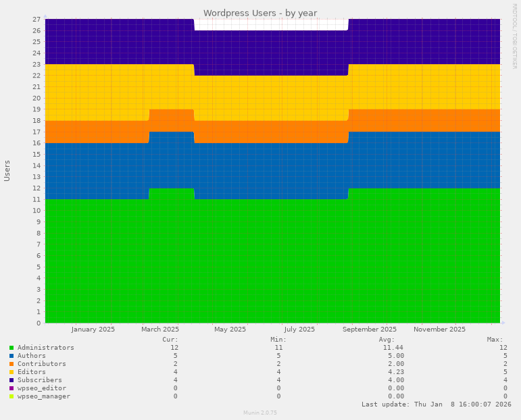The height and width of the screenshot is (420, 521).
Task: Click the 'November 2025' x-axis label
Action: [x=439, y=330]
